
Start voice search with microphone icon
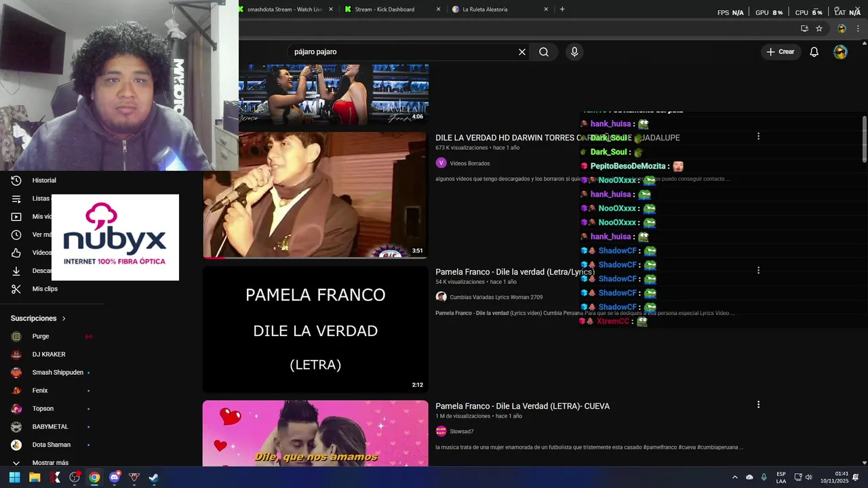[x=574, y=52]
